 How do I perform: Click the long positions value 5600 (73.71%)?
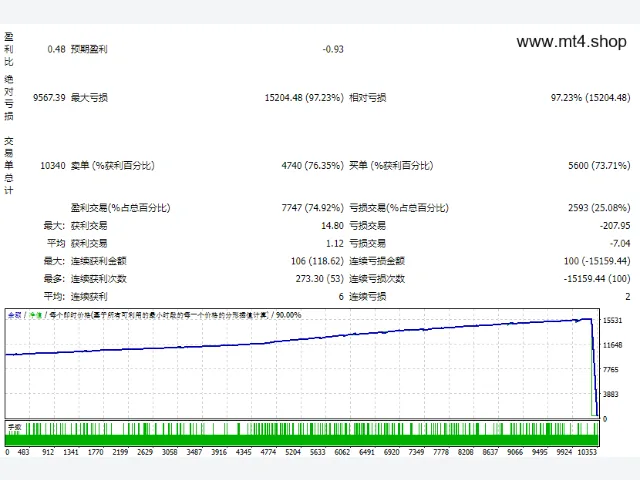point(599,166)
